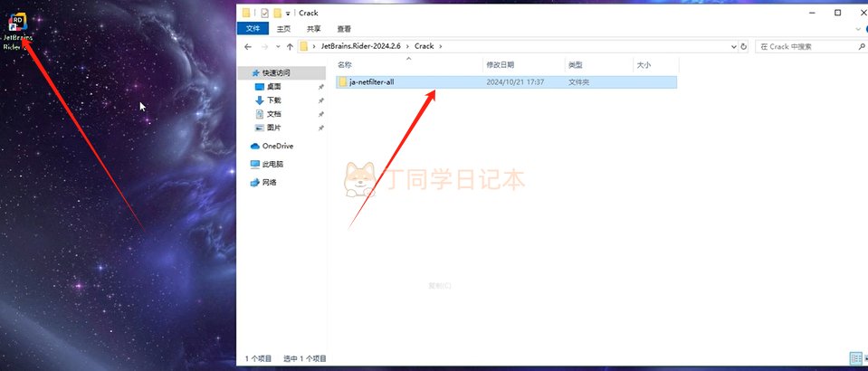Switch to the 共享 ribbon tab
This screenshot has height=371, width=868.
coord(314,29)
